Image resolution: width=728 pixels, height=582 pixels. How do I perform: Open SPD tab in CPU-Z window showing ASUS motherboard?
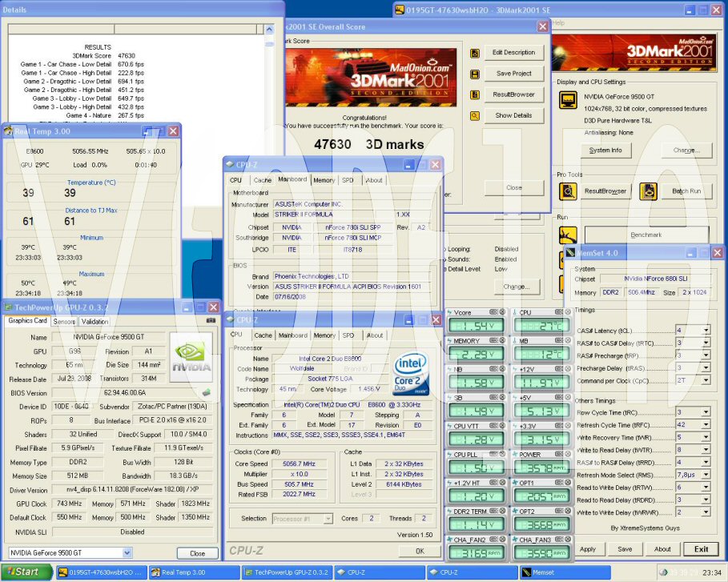click(348, 180)
